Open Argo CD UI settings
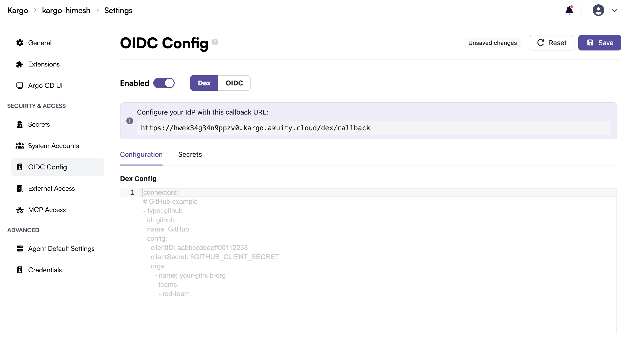The image size is (632, 364). (58, 85)
